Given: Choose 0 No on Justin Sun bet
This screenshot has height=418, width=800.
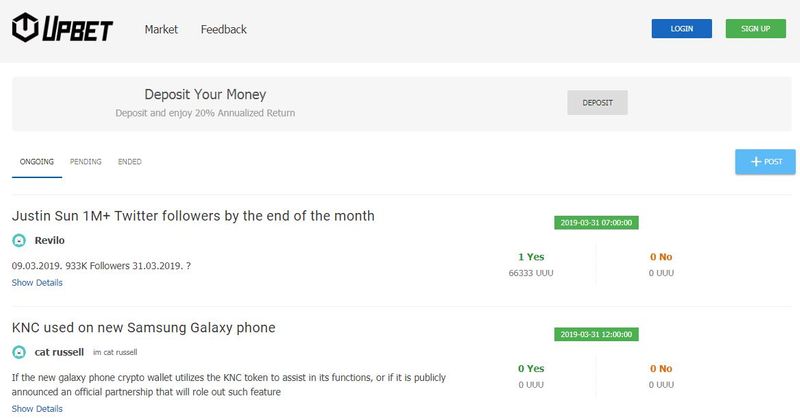Looking at the screenshot, I should click(x=660, y=257).
